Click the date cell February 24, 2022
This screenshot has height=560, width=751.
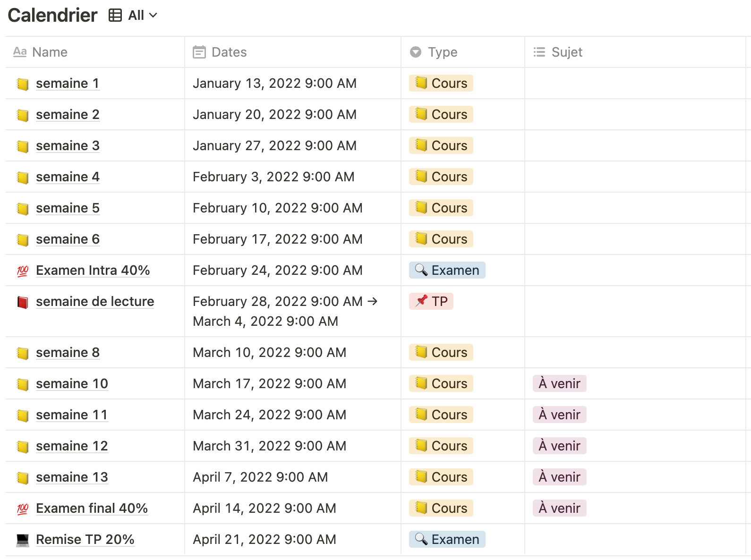pyautogui.click(x=277, y=270)
